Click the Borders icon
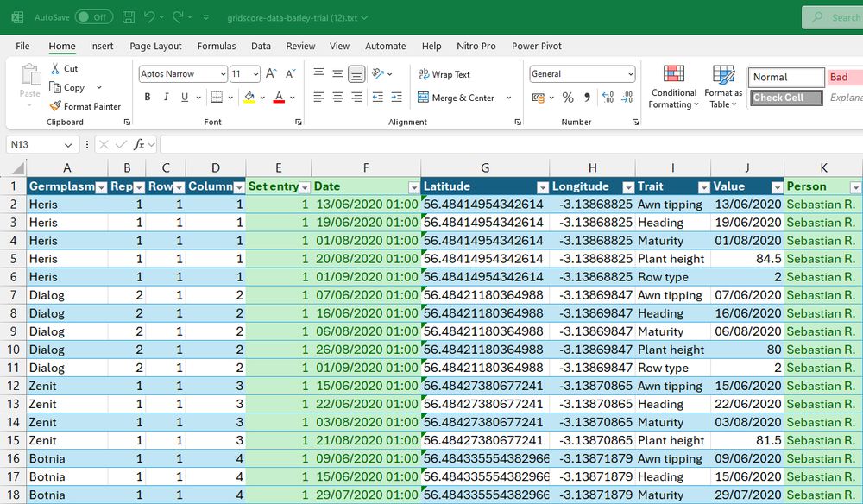Screen dimensions: 863x504 217,98
